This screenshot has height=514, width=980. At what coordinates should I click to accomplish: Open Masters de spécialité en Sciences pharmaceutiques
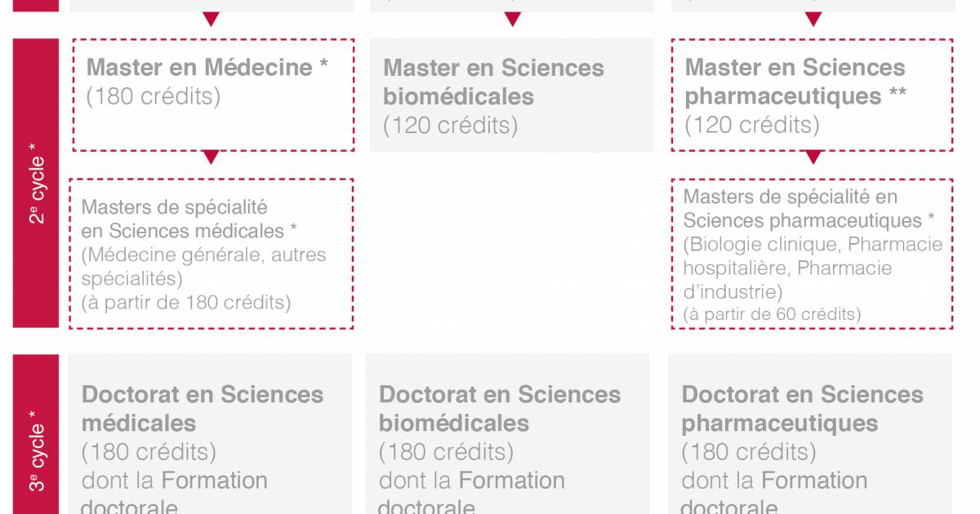coord(813,254)
